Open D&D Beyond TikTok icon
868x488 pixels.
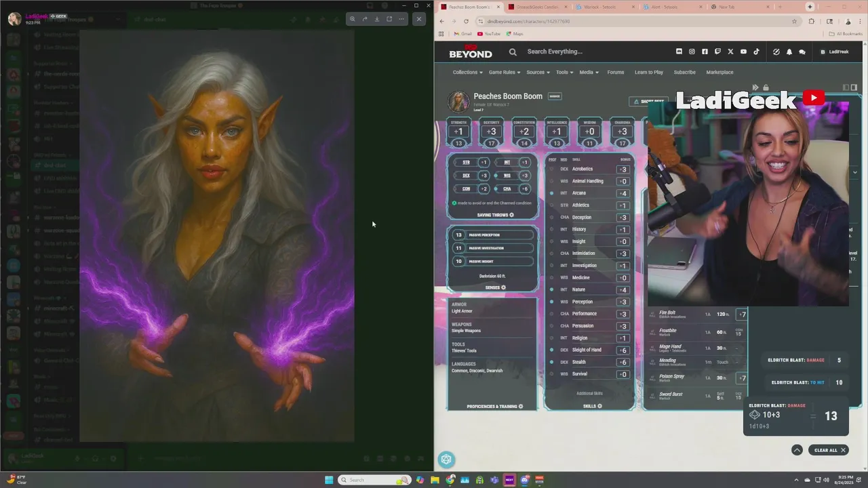coord(756,52)
